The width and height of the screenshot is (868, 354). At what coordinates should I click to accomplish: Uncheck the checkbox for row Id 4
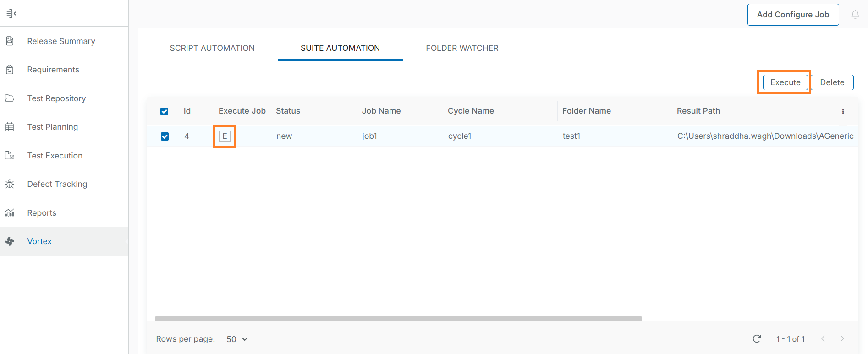tap(165, 136)
